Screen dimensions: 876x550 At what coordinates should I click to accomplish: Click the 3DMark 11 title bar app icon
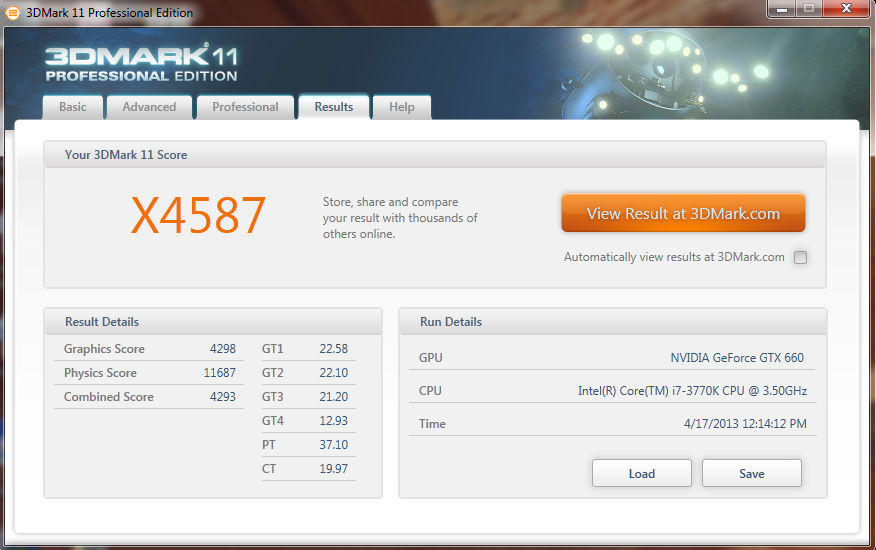12,13
